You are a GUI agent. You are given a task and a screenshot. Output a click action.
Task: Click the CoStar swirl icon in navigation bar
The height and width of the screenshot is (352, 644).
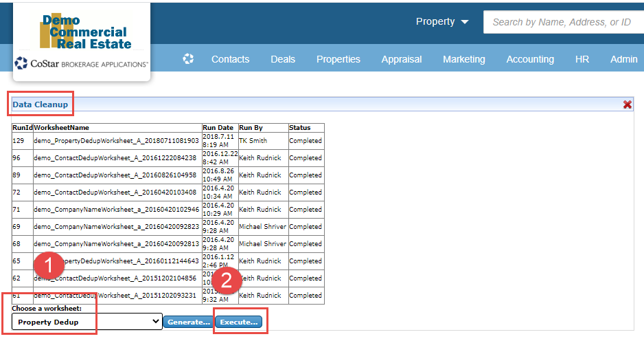188,59
